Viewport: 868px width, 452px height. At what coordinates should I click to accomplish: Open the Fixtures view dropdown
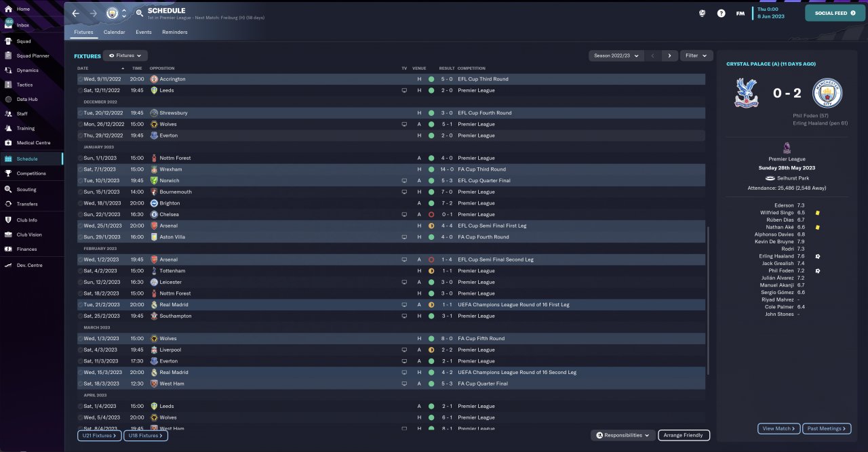pos(125,56)
